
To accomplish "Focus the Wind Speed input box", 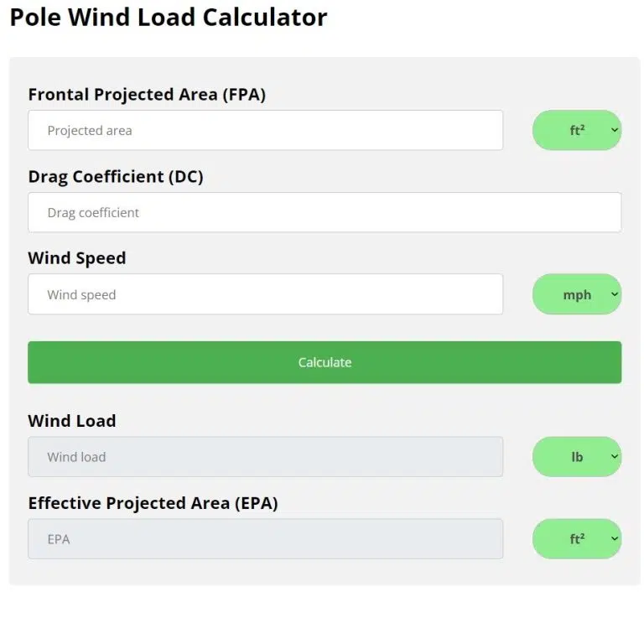I will (x=265, y=295).
